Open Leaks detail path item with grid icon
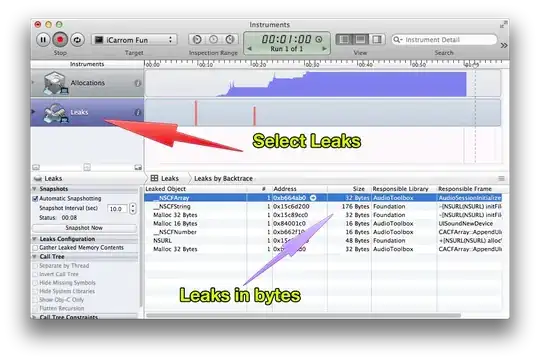Image resolution: width=540 pixels, height=361 pixels. [165, 178]
